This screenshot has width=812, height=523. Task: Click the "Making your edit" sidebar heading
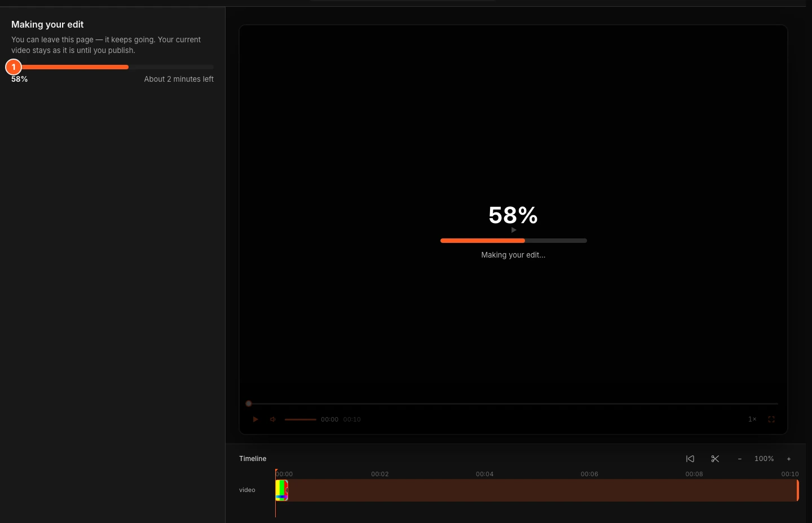[47, 24]
